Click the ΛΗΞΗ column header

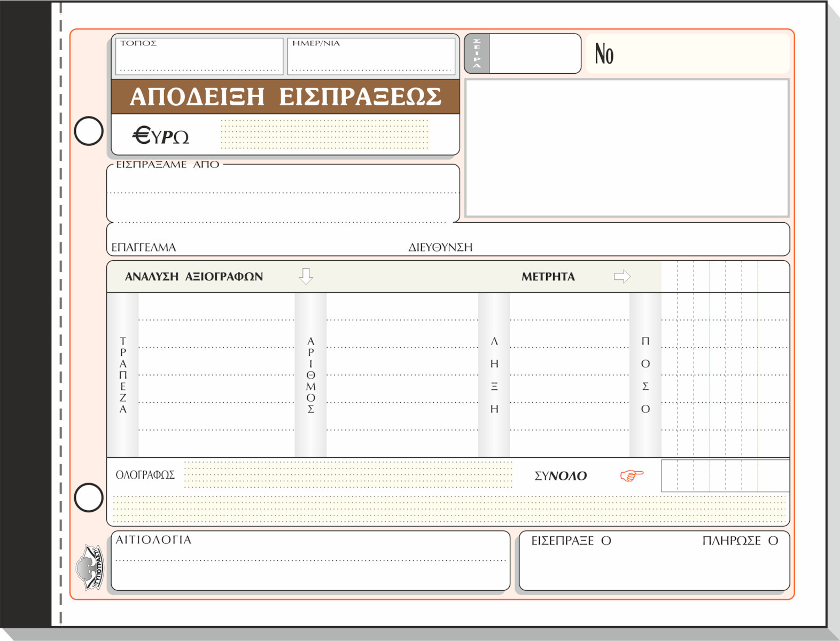[494, 375]
